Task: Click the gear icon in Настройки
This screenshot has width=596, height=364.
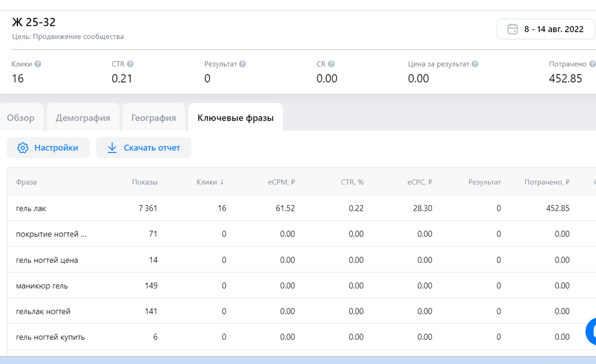Action: [23, 148]
